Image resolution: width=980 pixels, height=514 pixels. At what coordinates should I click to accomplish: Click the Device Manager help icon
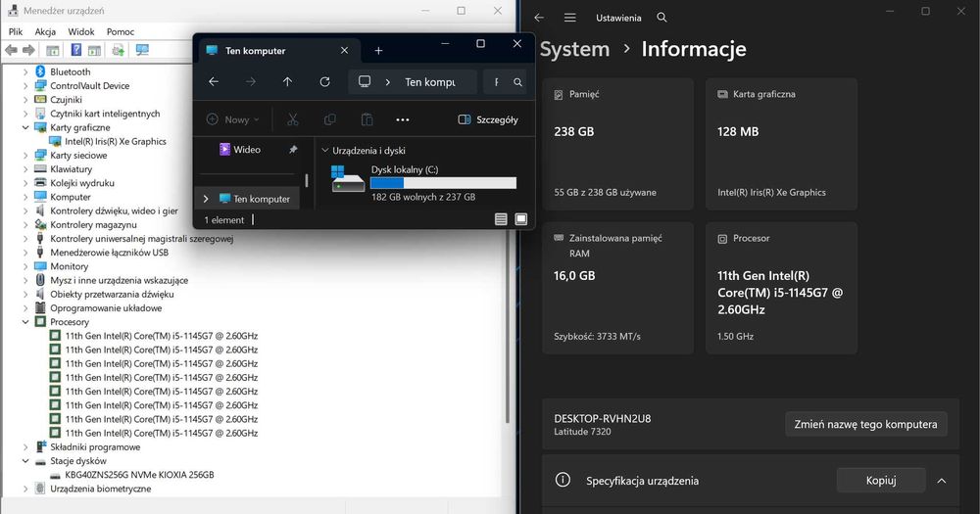pos(75,50)
